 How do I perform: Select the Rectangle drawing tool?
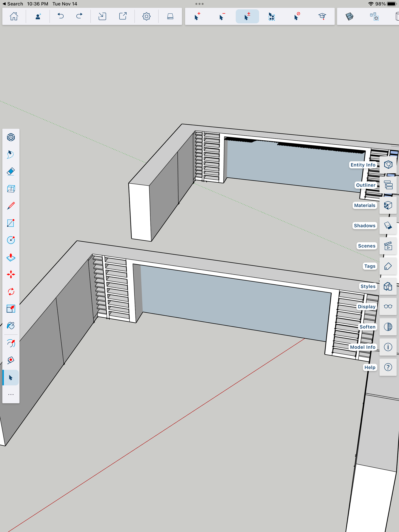coord(11,223)
